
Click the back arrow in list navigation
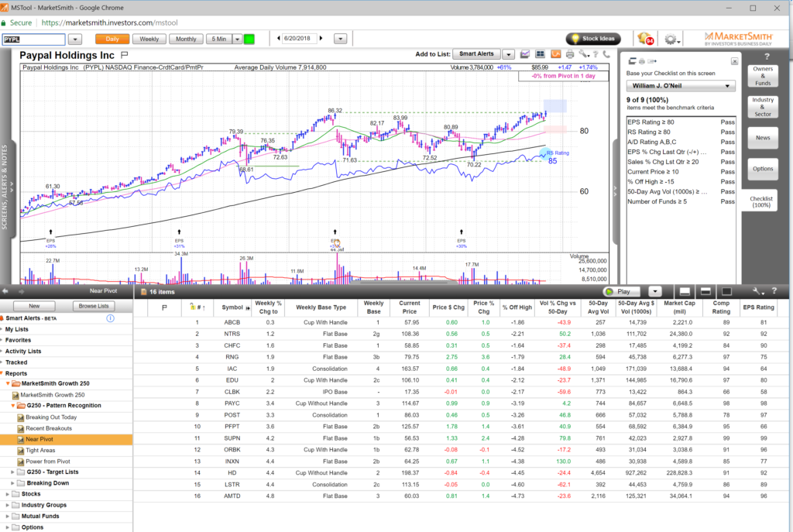tap(5, 291)
